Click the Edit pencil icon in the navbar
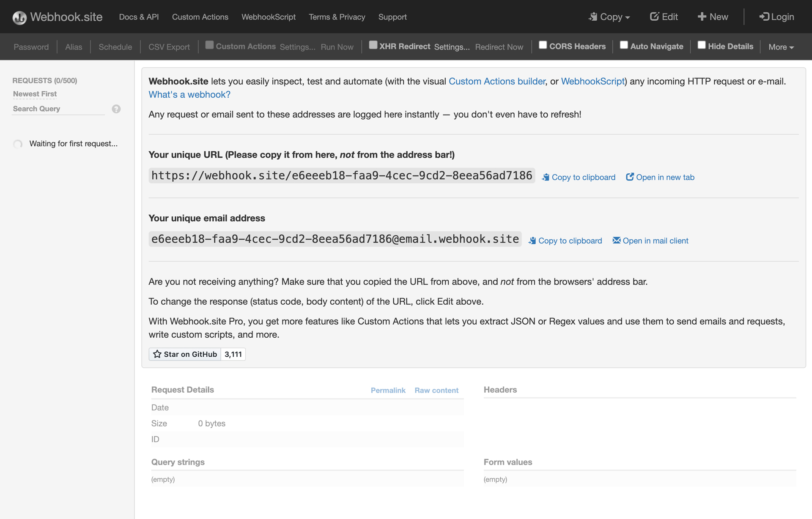Image resolution: width=812 pixels, height=519 pixels. [654, 16]
